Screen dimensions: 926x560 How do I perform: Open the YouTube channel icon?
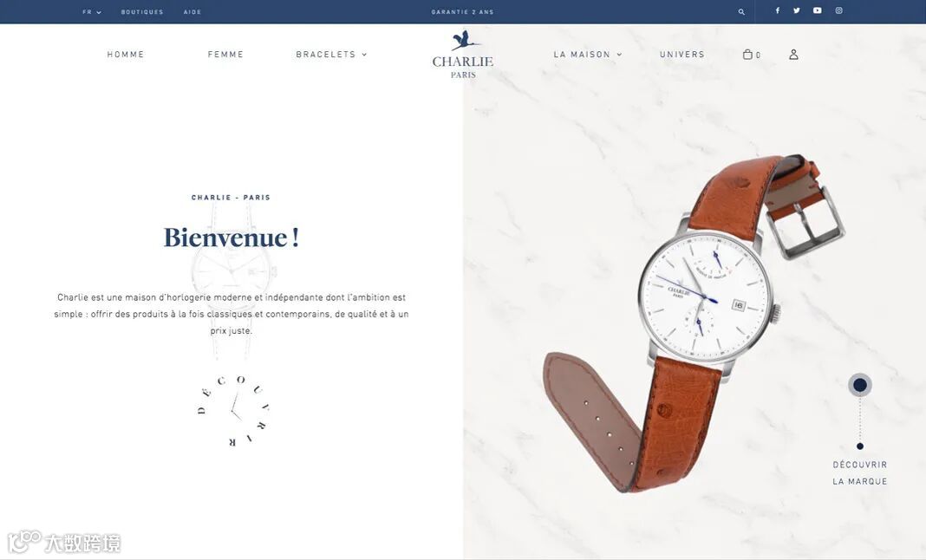pyautogui.click(x=817, y=10)
